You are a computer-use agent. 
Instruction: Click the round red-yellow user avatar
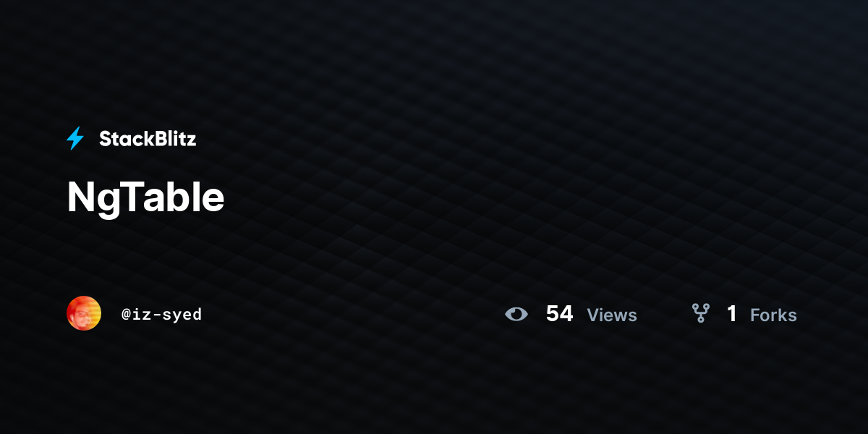[x=84, y=313]
